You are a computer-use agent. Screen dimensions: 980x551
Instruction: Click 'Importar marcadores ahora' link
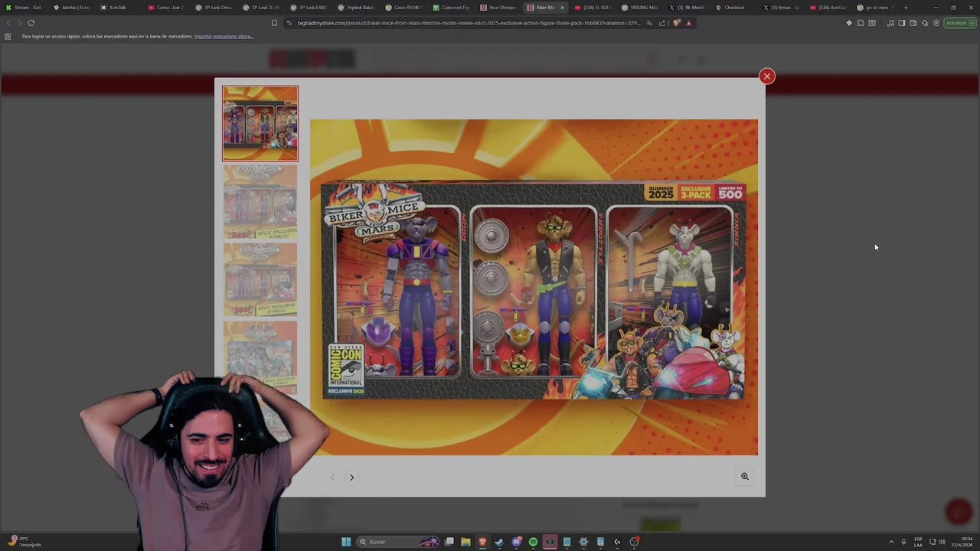pos(224,36)
